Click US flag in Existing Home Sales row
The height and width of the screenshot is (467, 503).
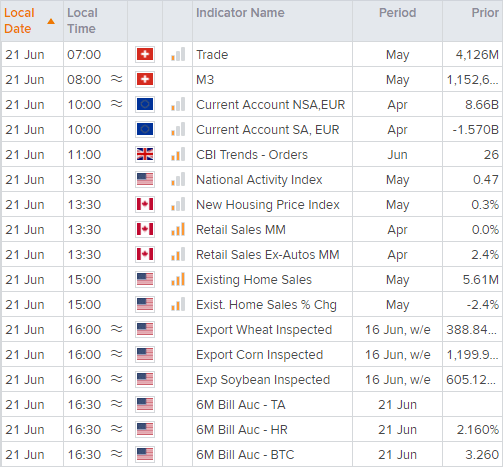tap(145, 279)
